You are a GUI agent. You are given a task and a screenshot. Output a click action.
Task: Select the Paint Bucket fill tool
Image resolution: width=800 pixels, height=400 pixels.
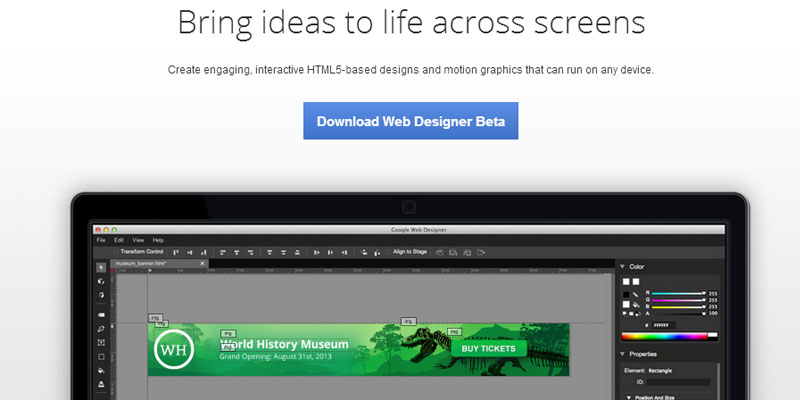(101, 370)
